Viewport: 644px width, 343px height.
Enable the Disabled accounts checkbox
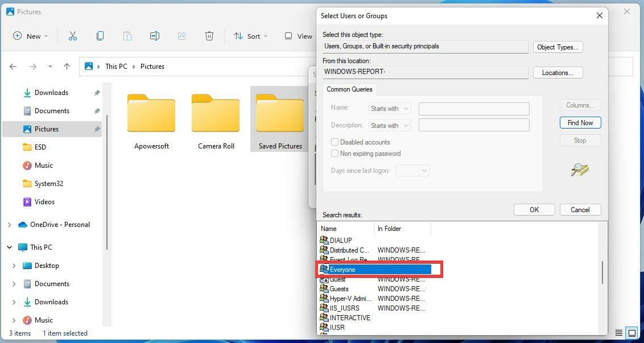(x=335, y=142)
